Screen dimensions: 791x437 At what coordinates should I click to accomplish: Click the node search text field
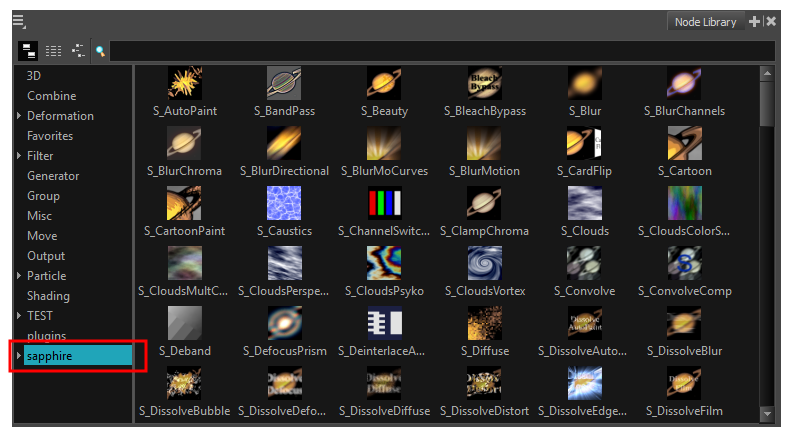click(440, 50)
